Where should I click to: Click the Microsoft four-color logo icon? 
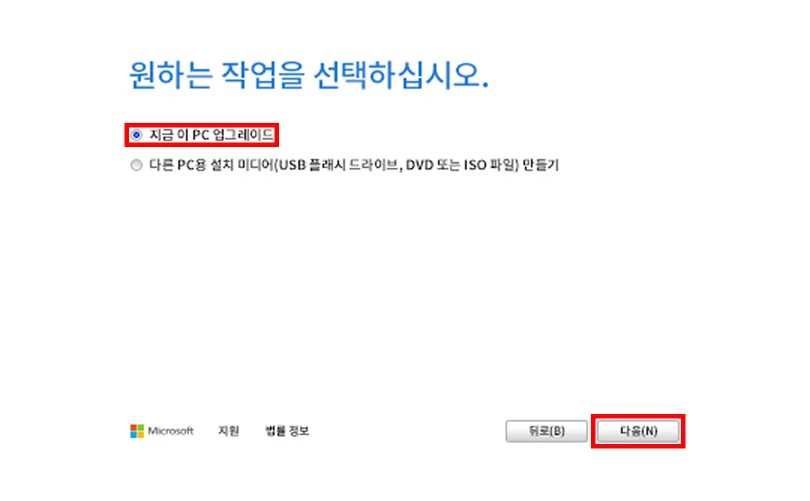click(137, 431)
